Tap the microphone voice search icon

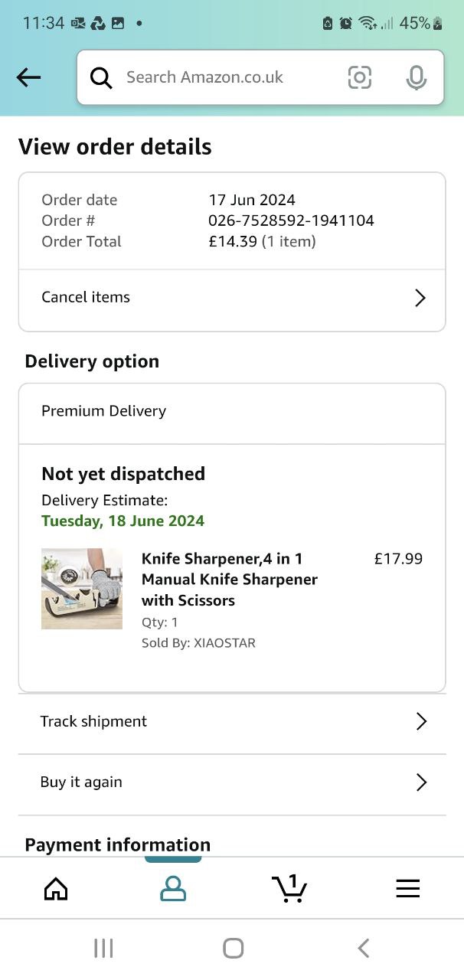(416, 77)
